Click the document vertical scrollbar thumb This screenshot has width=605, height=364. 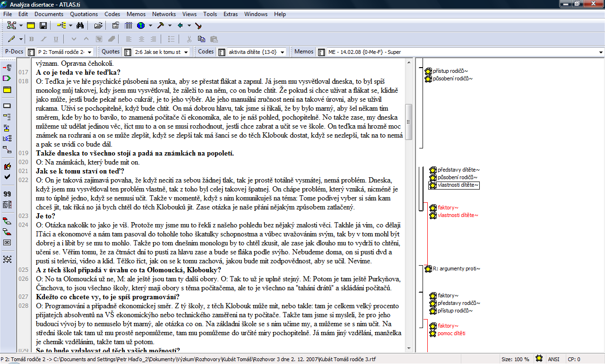[409, 121]
